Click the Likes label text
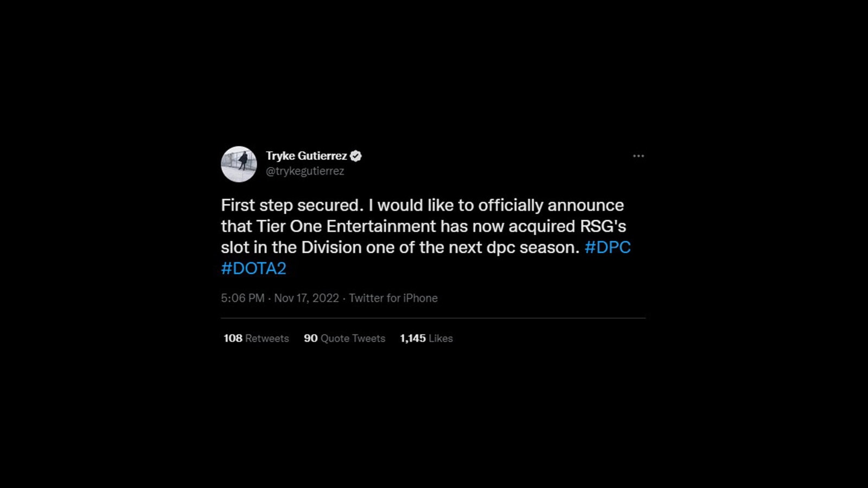The width and height of the screenshot is (868, 488). [440, 338]
